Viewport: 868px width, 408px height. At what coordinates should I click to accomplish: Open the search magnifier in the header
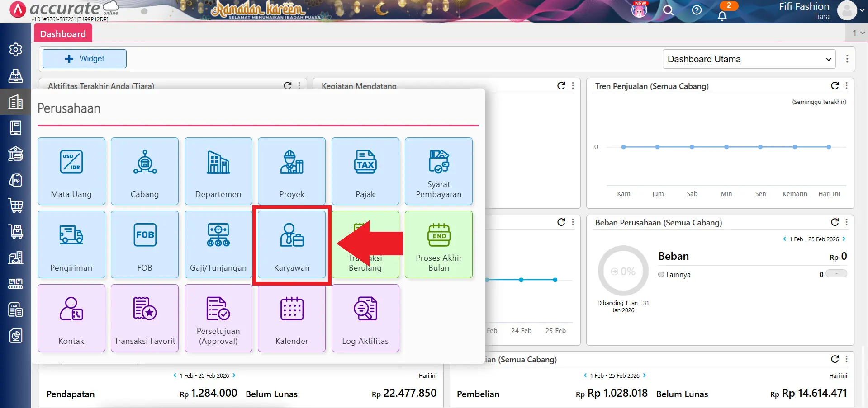(668, 10)
